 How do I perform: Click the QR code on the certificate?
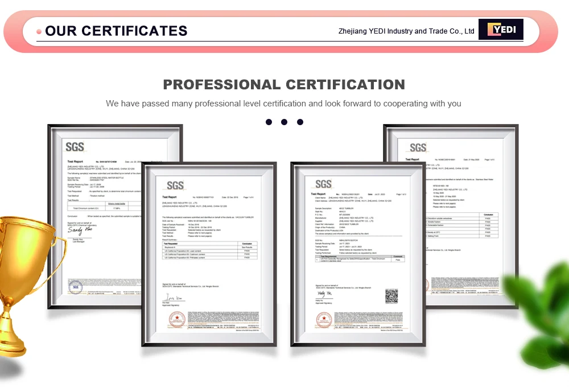pos(391,296)
